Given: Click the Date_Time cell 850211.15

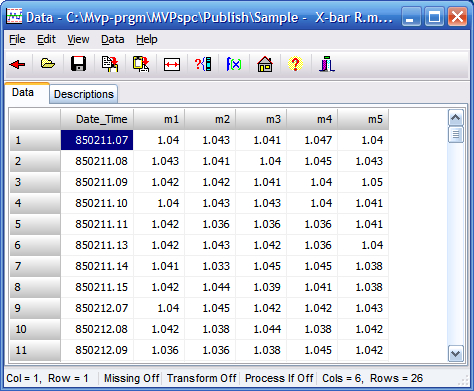Looking at the screenshot, I should [x=97, y=287].
